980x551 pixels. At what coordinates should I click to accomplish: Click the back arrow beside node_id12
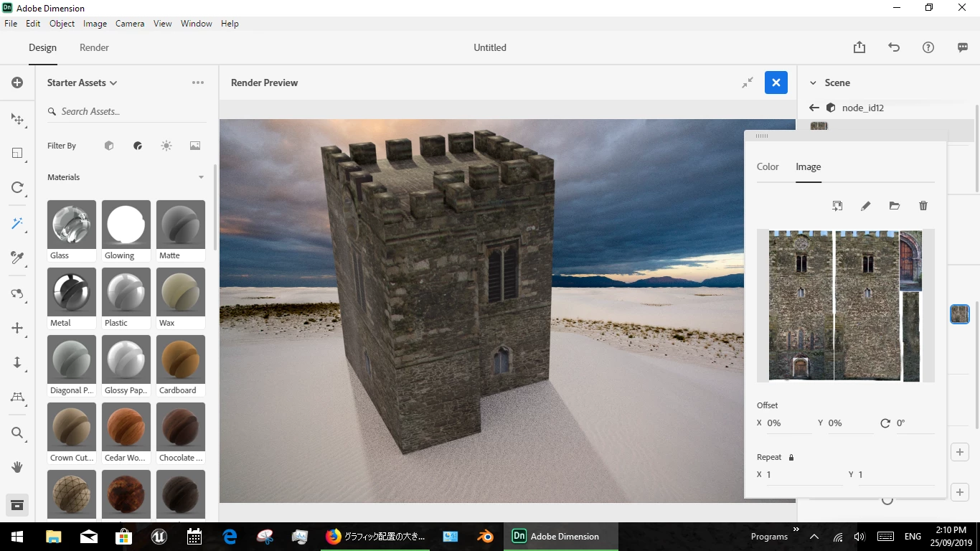click(814, 108)
